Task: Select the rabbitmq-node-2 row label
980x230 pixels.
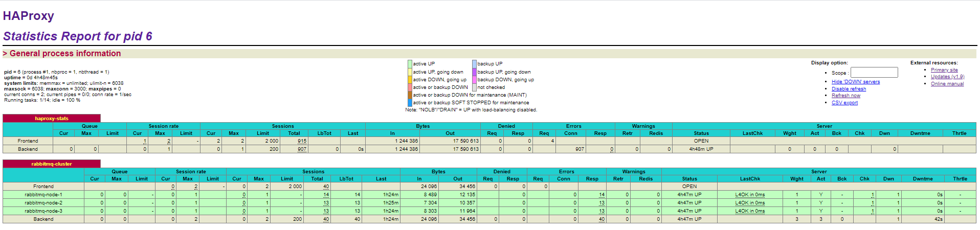Action: tap(43, 203)
